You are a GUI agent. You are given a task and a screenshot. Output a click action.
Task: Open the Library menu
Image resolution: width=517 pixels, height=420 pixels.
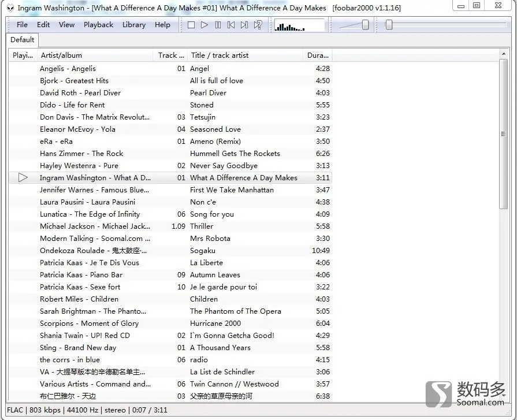click(x=134, y=25)
